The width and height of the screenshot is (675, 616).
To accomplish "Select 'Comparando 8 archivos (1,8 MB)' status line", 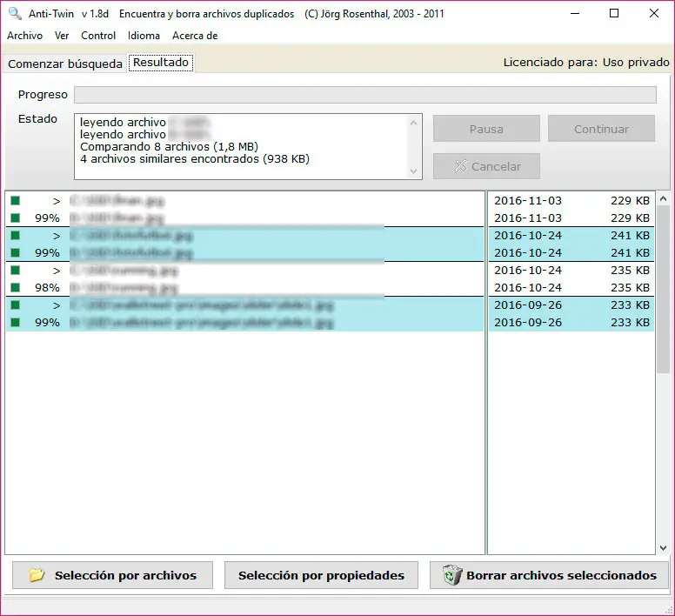I will click(169, 147).
